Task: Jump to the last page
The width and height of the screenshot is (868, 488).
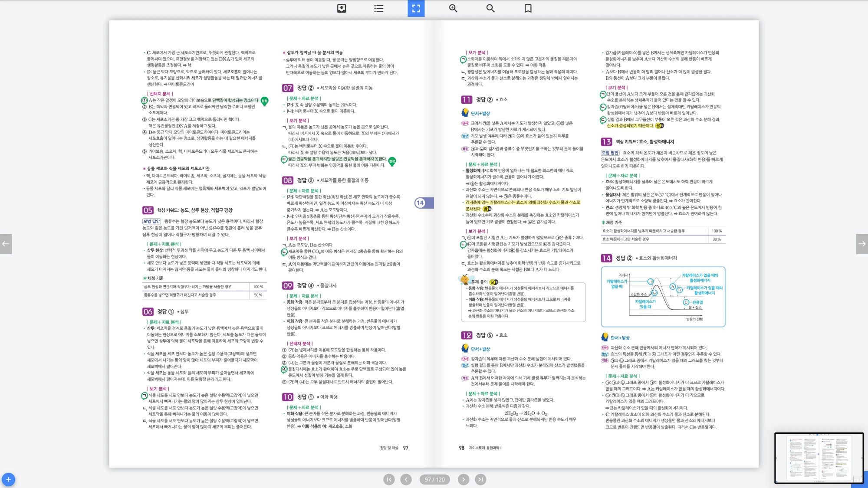Action: (x=480, y=479)
